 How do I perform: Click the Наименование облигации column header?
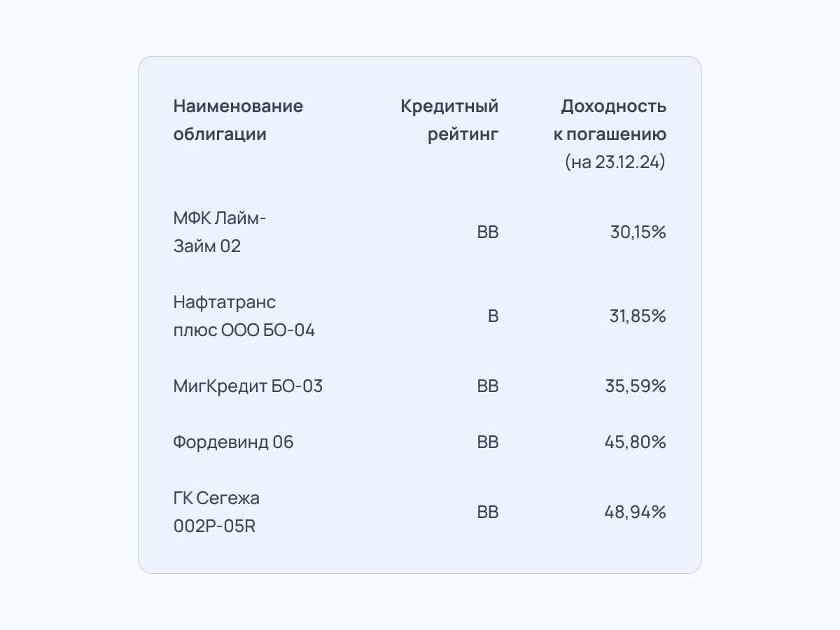coord(238,120)
